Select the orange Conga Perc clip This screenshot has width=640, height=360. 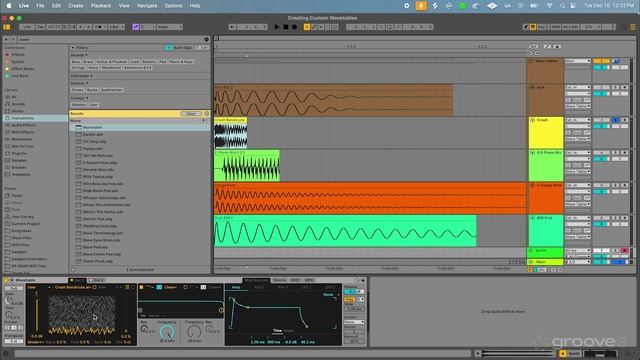click(370, 198)
